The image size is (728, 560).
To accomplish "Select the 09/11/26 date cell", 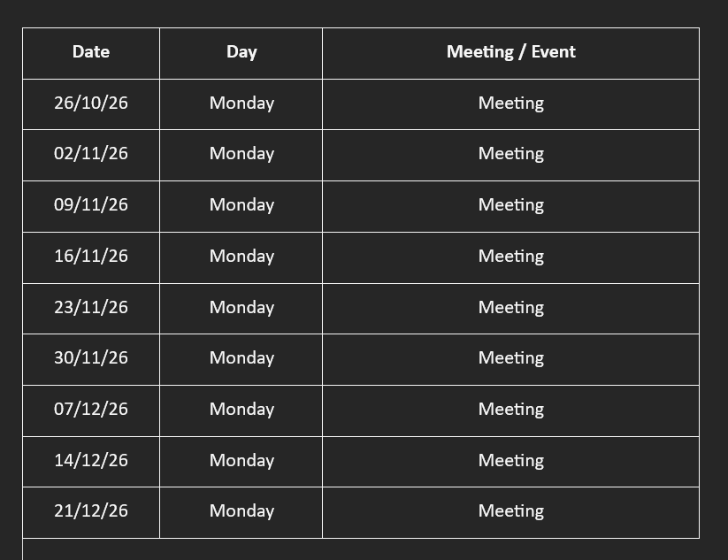I will click(x=91, y=204).
